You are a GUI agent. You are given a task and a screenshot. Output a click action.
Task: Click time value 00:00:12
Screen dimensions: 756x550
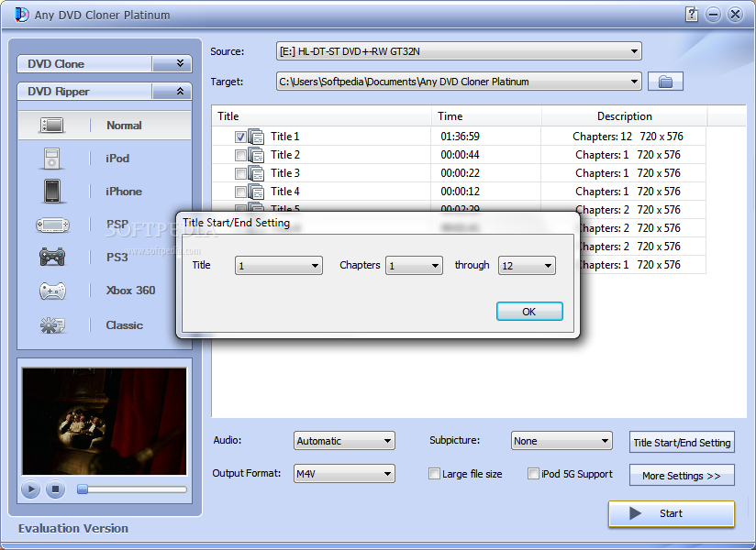[460, 192]
